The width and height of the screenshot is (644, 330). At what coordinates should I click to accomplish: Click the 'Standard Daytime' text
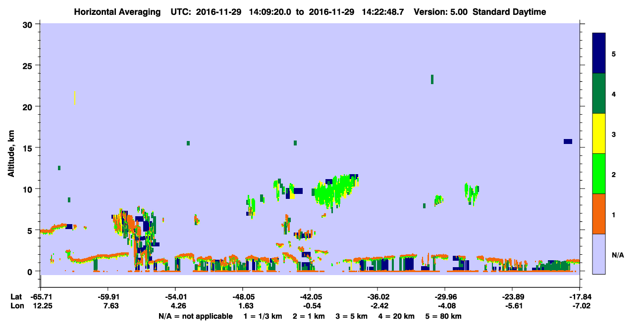(509, 12)
